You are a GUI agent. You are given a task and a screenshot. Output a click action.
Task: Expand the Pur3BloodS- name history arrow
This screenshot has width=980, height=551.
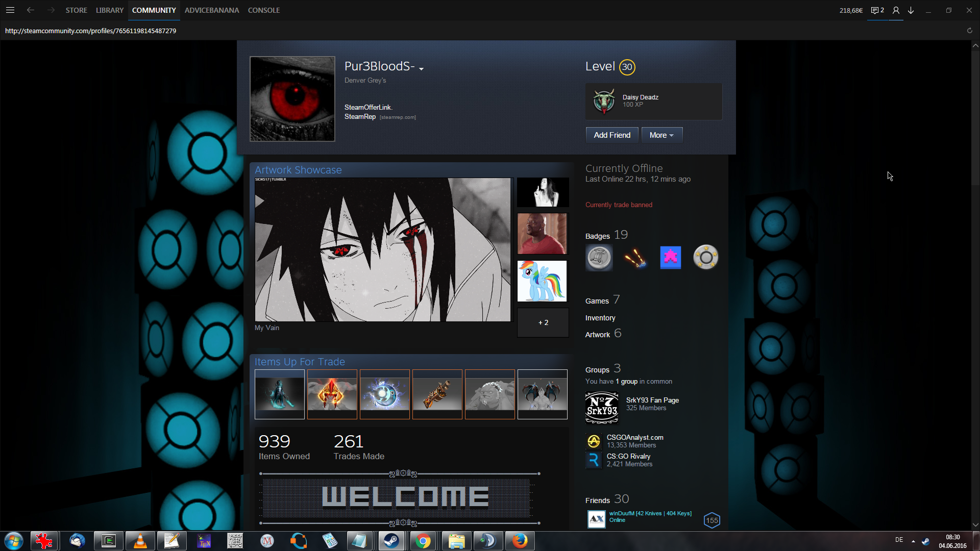(x=421, y=69)
